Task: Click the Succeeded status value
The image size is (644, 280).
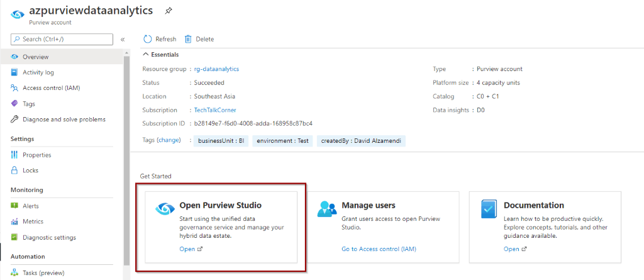Action: (x=209, y=82)
